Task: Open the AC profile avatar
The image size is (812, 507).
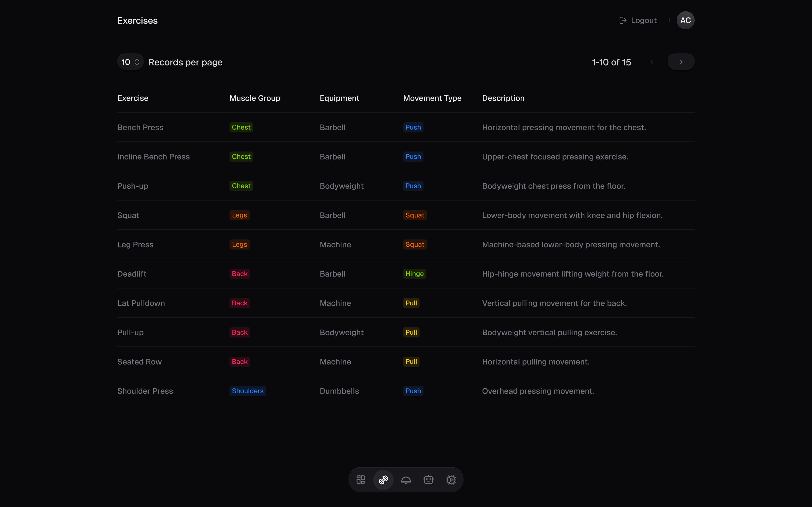Action: (x=686, y=20)
